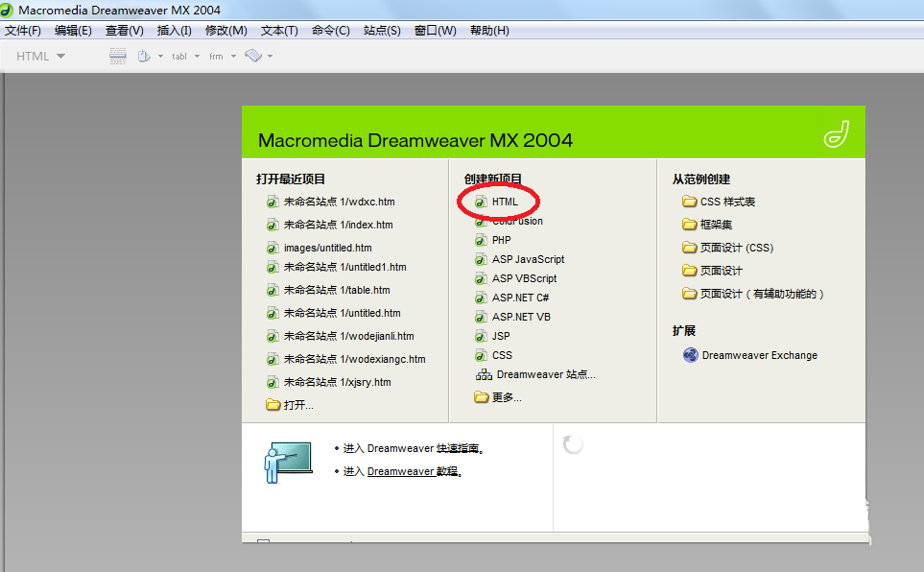Click the icon beside 未命名站点 1/wodejianli.htm
Image resolution: width=924 pixels, height=572 pixels.
[272, 337]
